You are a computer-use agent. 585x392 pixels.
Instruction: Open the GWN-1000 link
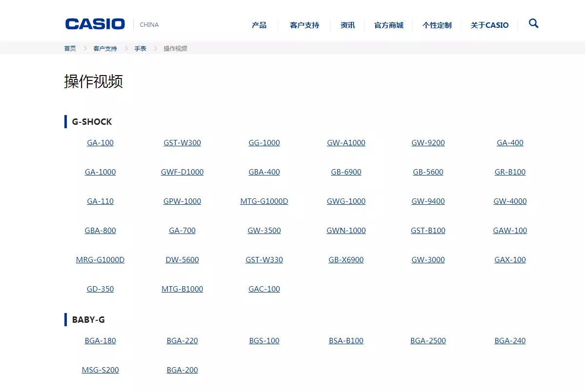(x=346, y=231)
